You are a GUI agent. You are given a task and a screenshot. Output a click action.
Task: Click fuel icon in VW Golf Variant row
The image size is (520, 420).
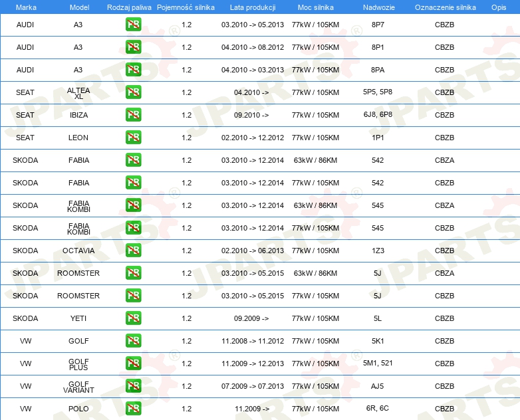[x=133, y=386]
